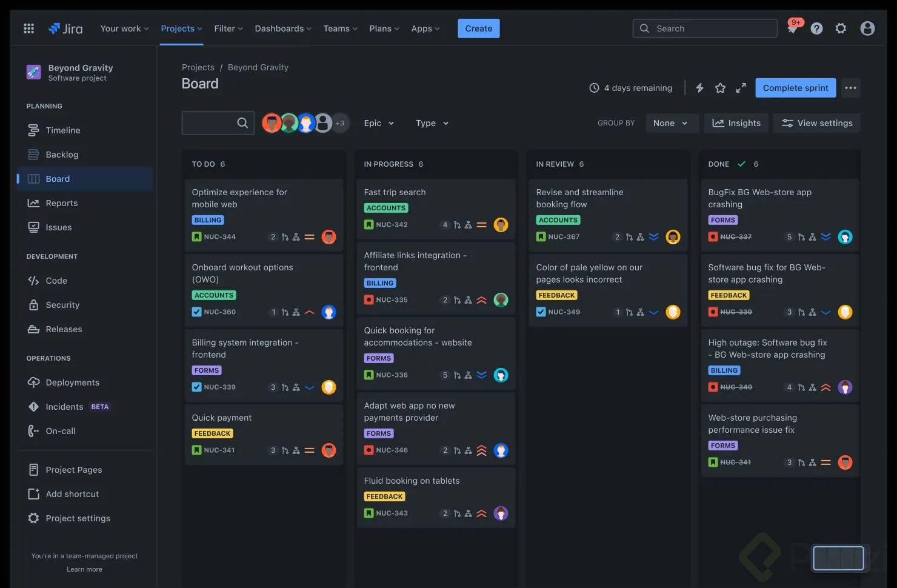Click Complete sprint button
The image size is (897, 588).
796,88
